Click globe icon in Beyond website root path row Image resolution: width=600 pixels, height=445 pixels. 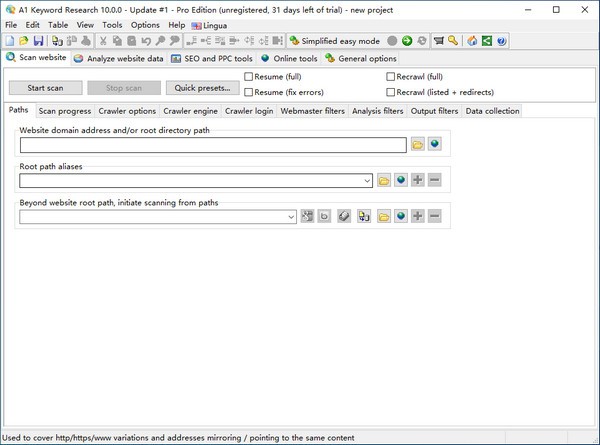click(x=401, y=216)
